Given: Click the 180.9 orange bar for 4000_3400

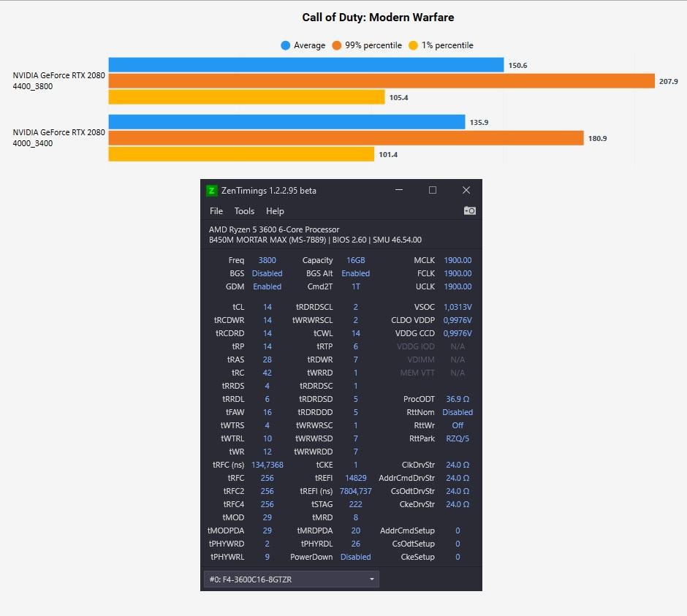Looking at the screenshot, I should (346, 138).
